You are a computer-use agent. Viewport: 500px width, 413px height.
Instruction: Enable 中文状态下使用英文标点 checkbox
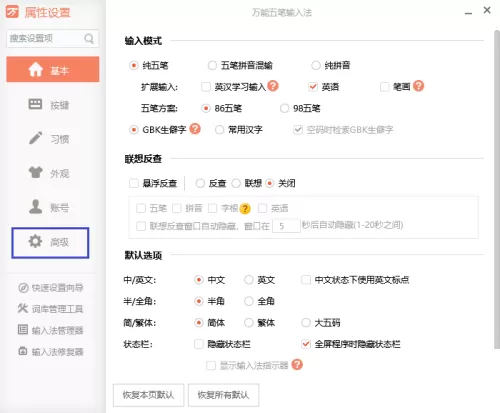pyautogui.click(x=306, y=280)
